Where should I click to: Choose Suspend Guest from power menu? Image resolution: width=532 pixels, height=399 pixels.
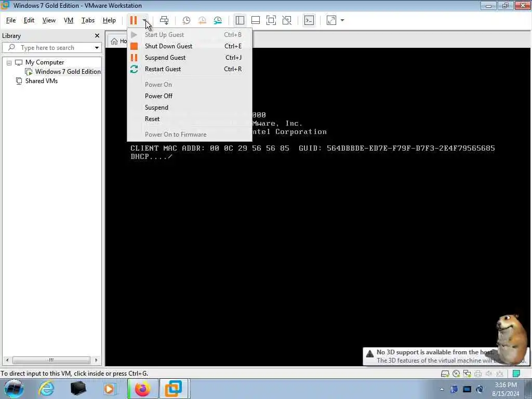tap(189, 58)
